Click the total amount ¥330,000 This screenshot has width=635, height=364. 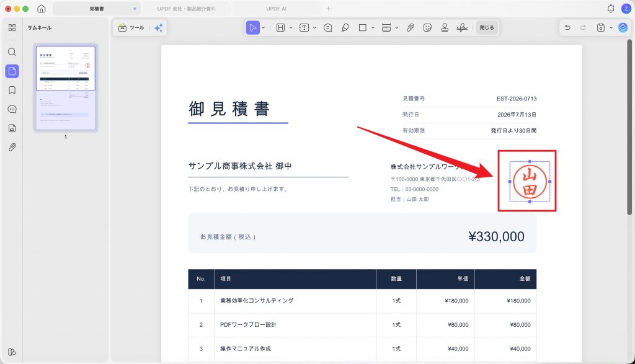496,236
